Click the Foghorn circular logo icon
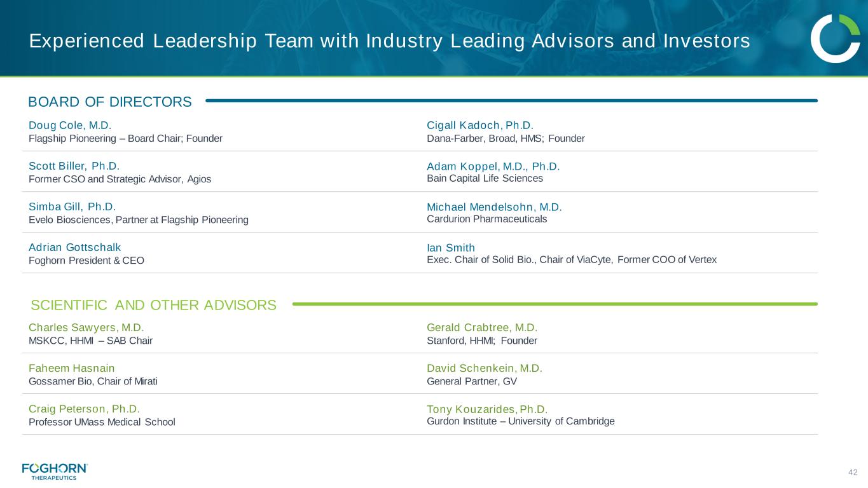Image resolution: width=868 pixels, height=488 pixels. point(835,39)
